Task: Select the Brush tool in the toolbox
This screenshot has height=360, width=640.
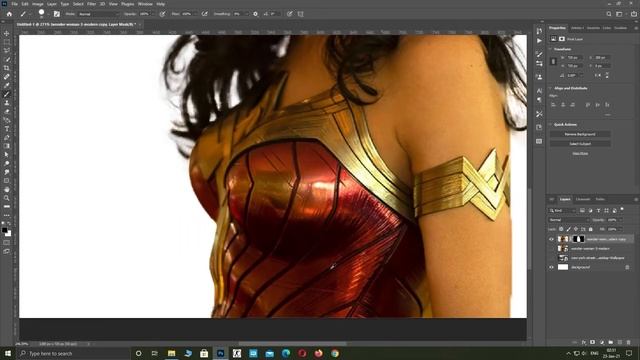Action: [7, 94]
